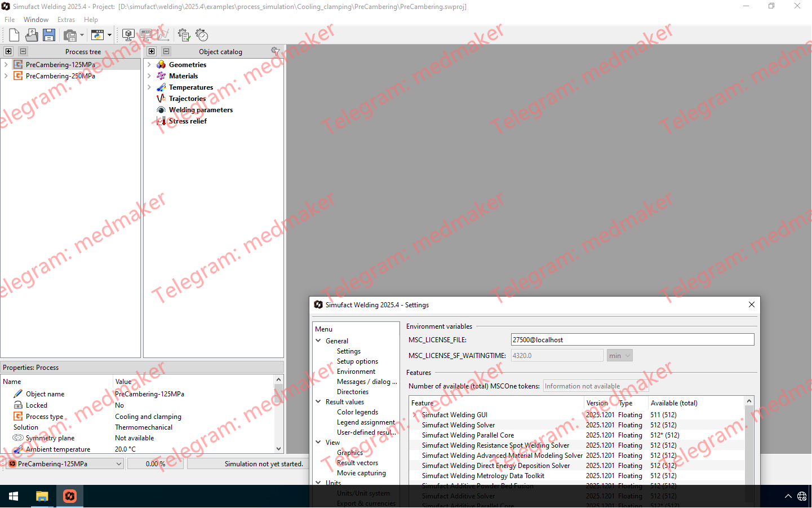Save project using the floppy disk icon
This screenshot has height=508, width=812.
pos(49,35)
